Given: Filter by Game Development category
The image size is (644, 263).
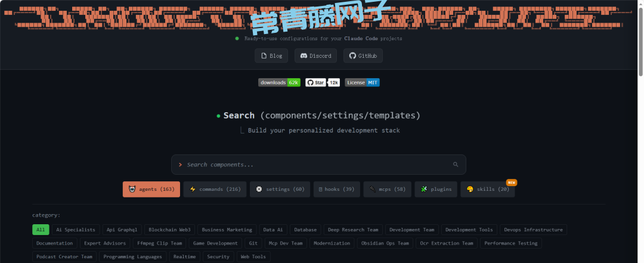Looking at the screenshot, I should (215, 243).
